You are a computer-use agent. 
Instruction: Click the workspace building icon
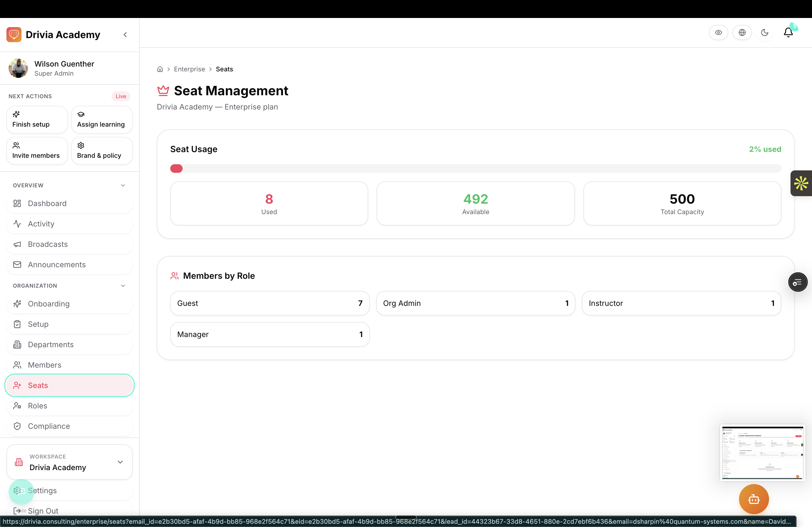coord(19,462)
